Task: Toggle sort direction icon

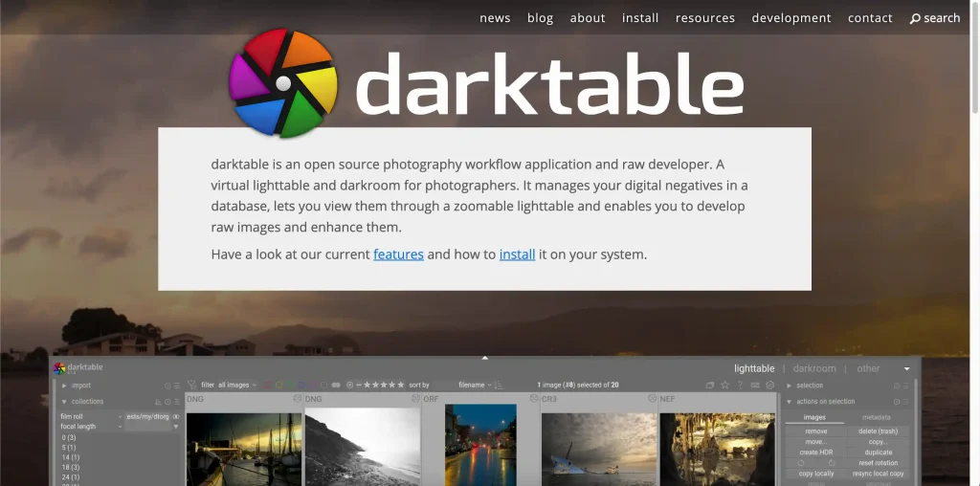Action: pyautogui.click(x=498, y=386)
